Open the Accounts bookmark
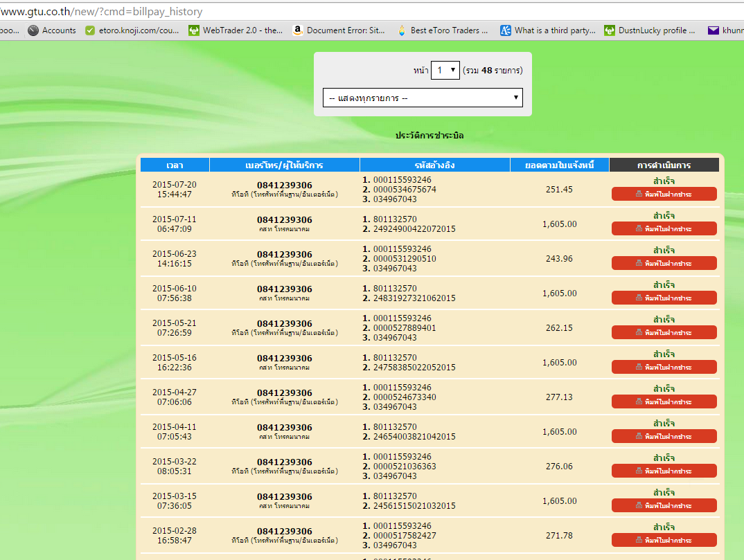Image resolution: width=744 pixels, height=560 pixels. coord(52,30)
